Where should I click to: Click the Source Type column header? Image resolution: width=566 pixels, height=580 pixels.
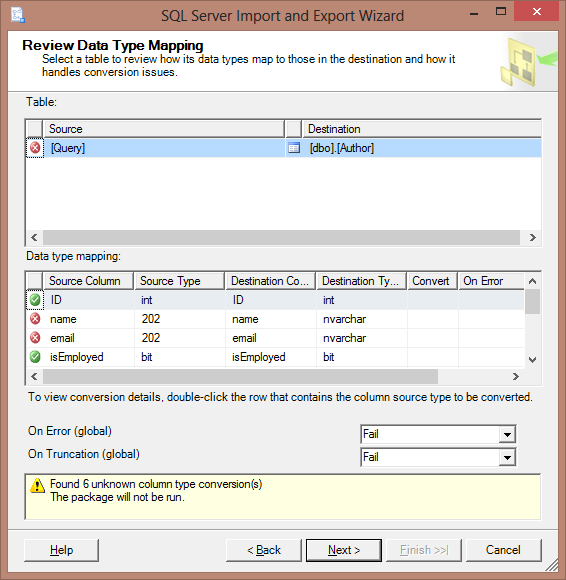click(179, 281)
